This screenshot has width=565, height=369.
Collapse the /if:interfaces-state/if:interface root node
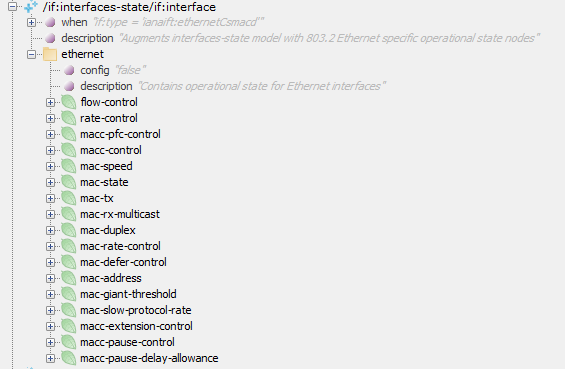[x=13, y=6]
